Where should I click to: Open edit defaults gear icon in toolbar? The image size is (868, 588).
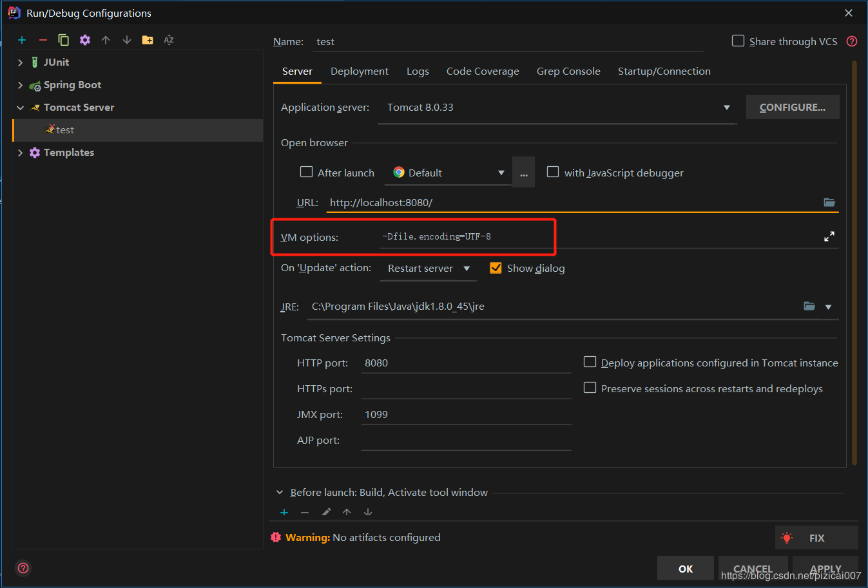85,40
